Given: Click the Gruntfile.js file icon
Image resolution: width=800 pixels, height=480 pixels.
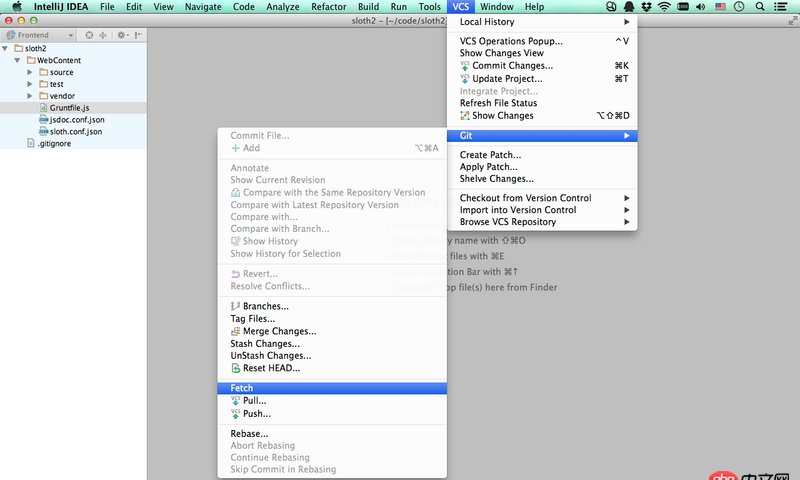Looking at the screenshot, I should point(43,108).
